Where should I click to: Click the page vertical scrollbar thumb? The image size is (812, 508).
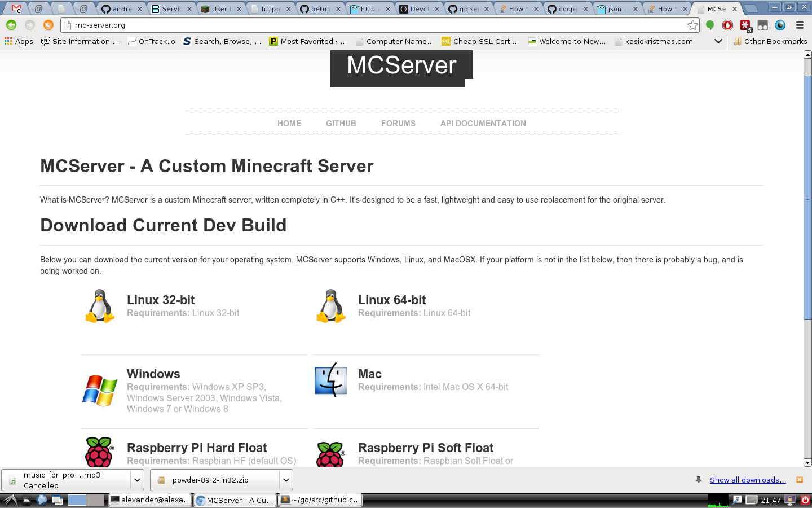pyautogui.click(x=807, y=198)
